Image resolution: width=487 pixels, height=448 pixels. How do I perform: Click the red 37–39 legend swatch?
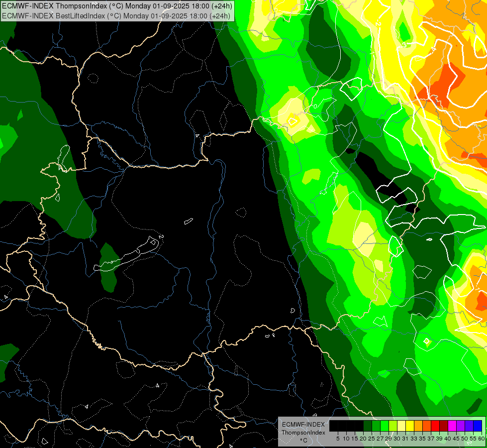pyautogui.click(x=435, y=426)
